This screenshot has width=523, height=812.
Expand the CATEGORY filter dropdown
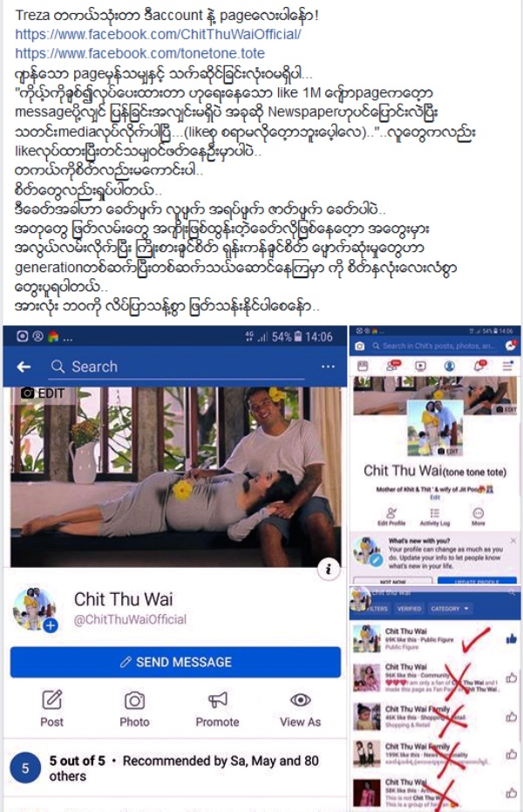coord(450,609)
